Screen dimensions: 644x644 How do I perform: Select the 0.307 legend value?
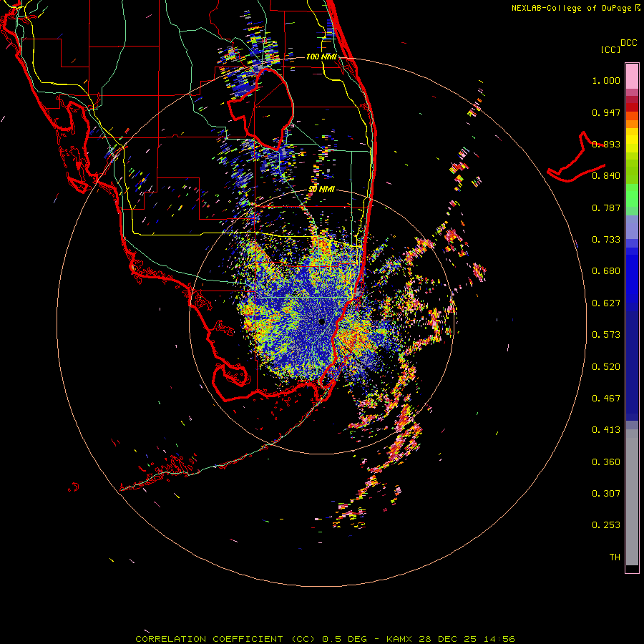pos(606,494)
